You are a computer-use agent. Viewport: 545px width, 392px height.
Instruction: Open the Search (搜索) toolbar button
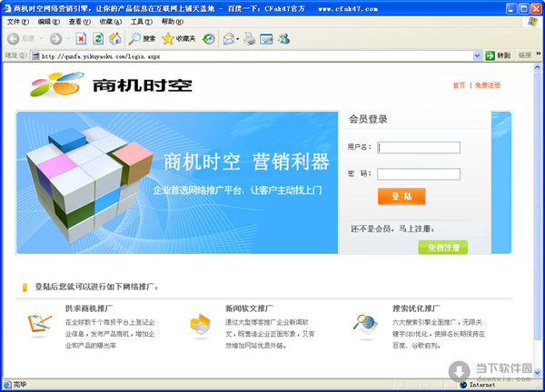(142, 38)
